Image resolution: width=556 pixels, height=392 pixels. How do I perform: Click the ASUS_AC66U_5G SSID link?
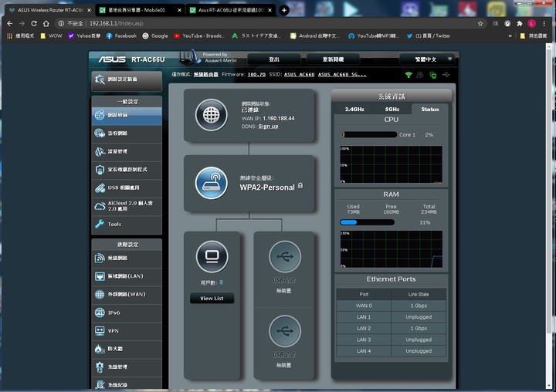click(342, 75)
